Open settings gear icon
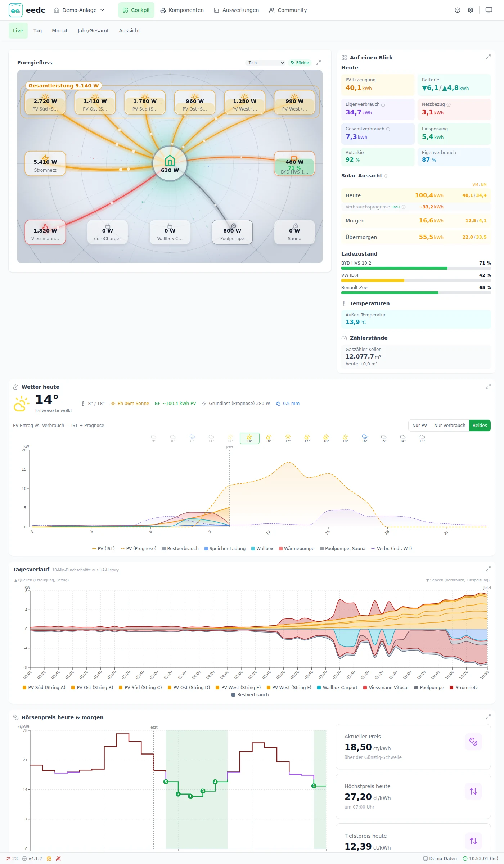The height and width of the screenshot is (864, 504). coord(471,10)
